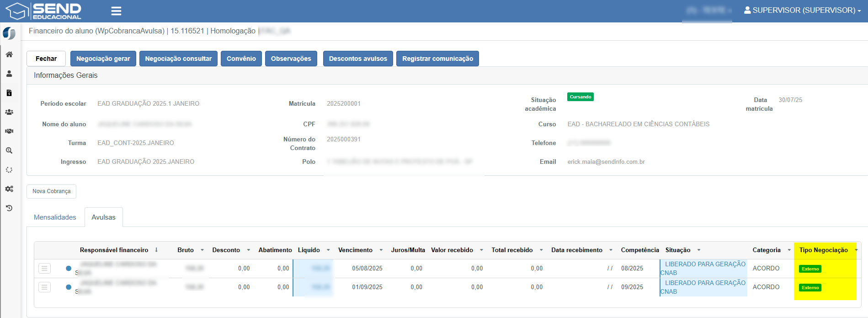Select the Avulsas tab
The height and width of the screenshot is (318, 868).
coord(103,217)
